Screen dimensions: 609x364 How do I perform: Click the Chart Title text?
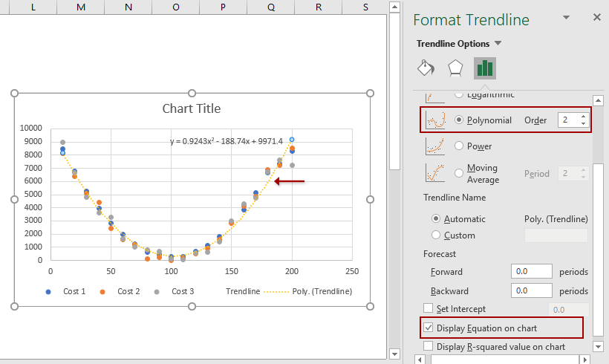pyautogui.click(x=192, y=108)
